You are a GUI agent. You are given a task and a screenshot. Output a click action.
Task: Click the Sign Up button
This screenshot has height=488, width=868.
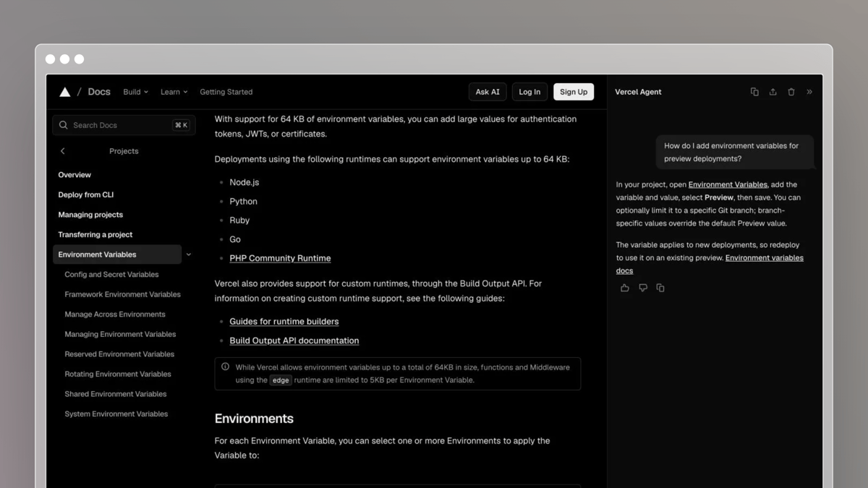coord(574,92)
